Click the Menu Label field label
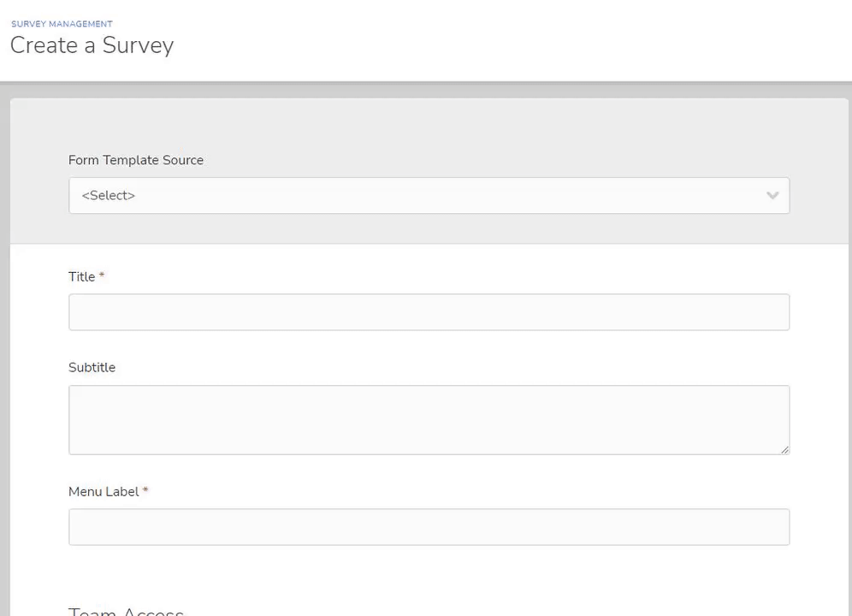852x616 pixels. coord(104,491)
